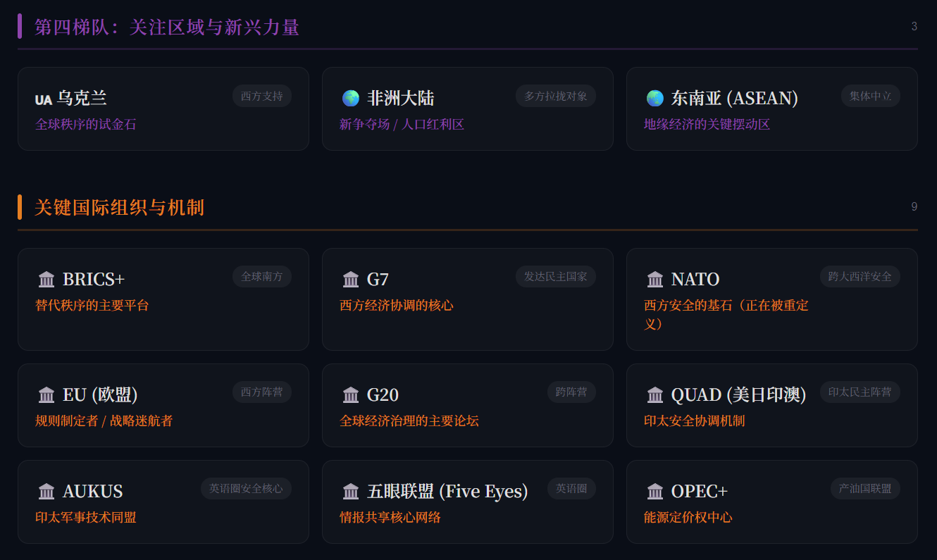937x560 pixels.
Task: Click the globe icon next to 东南亚 (ASEAN)
Action: 655,98
